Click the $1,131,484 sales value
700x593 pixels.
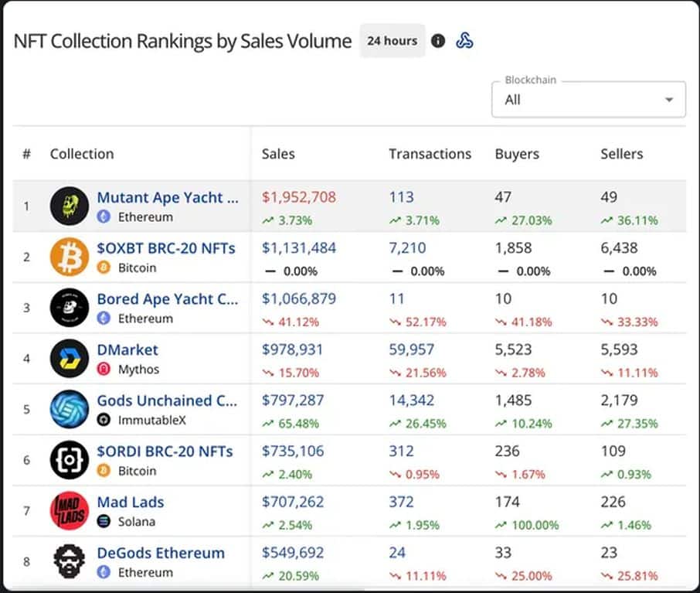(x=299, y=248)
